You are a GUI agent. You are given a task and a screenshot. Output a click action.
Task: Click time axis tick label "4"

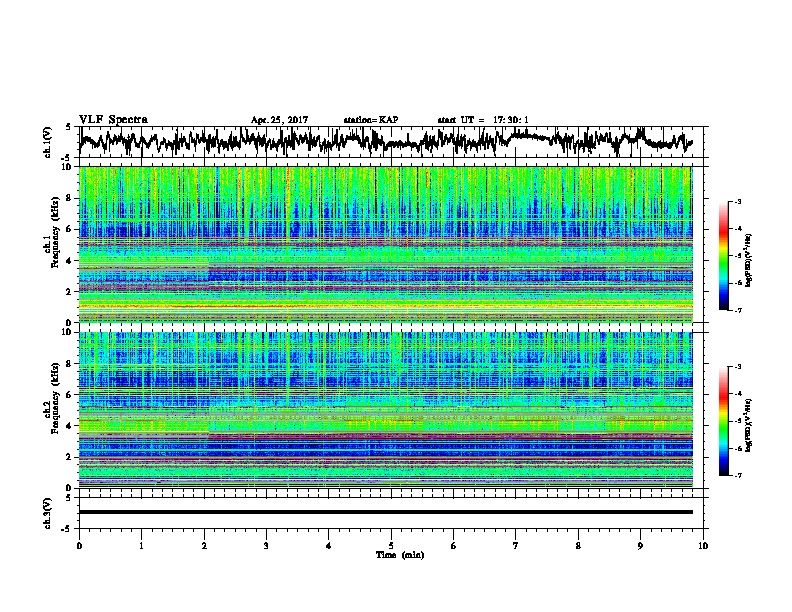[329, 546]
